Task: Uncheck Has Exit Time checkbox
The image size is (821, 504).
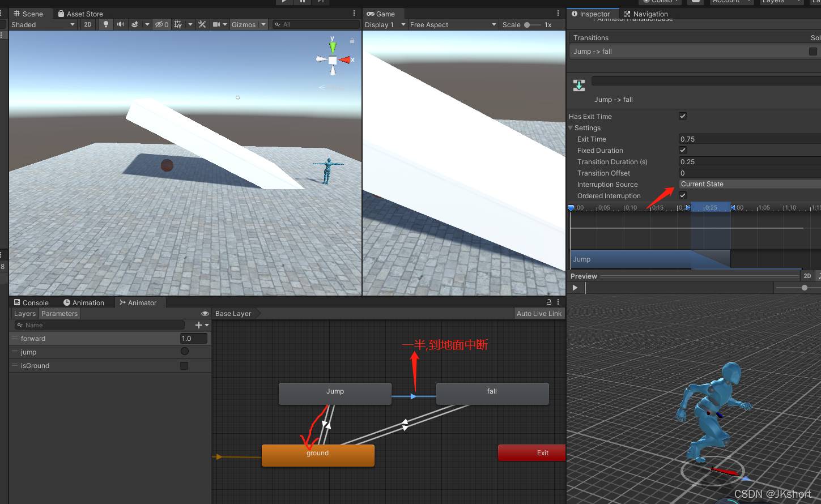Action: tap(683, 116)
